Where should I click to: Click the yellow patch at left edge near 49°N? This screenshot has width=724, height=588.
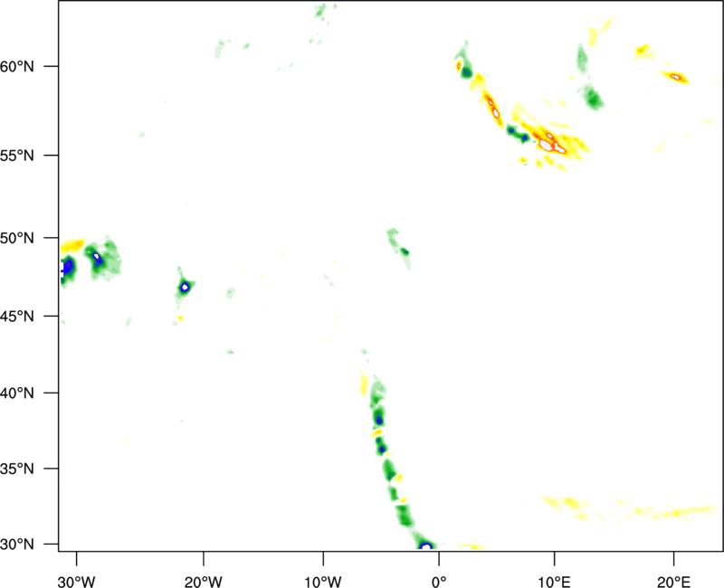point(72,246)
